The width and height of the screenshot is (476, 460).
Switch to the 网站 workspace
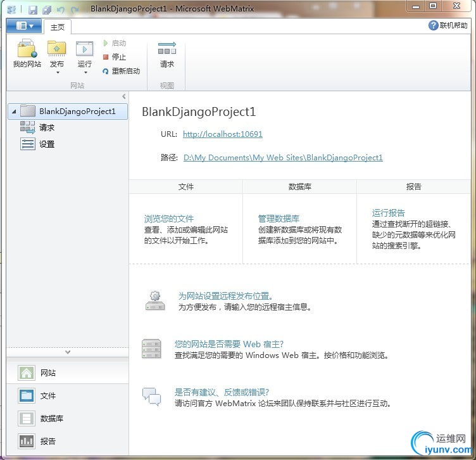point(68,373)
